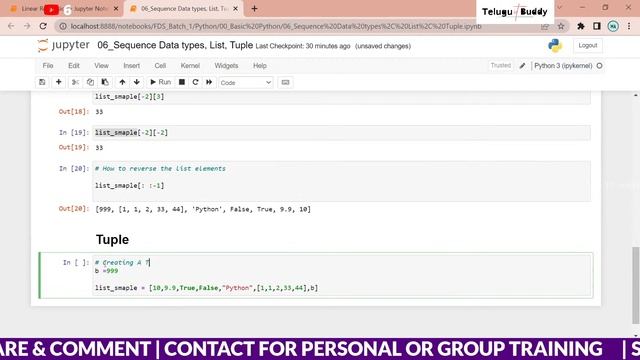The height and width of the screenshot is (360, 640).
Task: Click the Python 3 (ipykernel) kernel name
Action: point(563,66)
